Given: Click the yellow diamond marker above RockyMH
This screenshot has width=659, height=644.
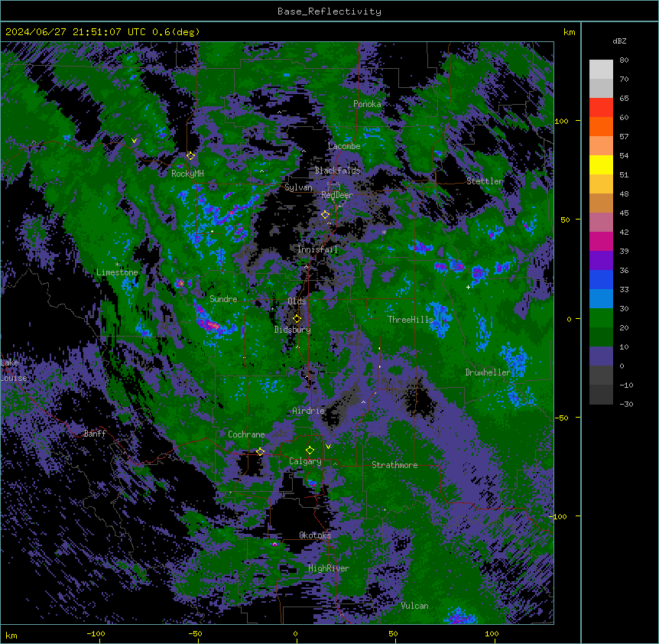Looking at the screenshot, I should click(x=191, y=156).
